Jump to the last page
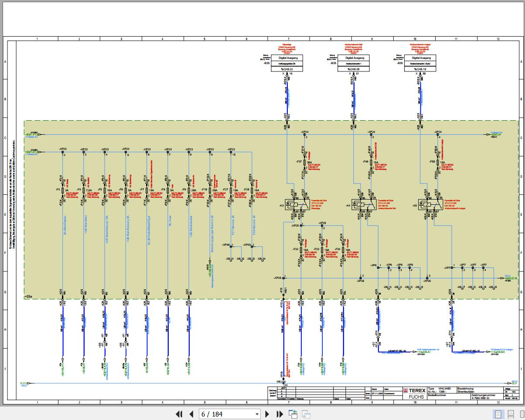Viewport: 525px width, 420px height. (x=280, y=414)
